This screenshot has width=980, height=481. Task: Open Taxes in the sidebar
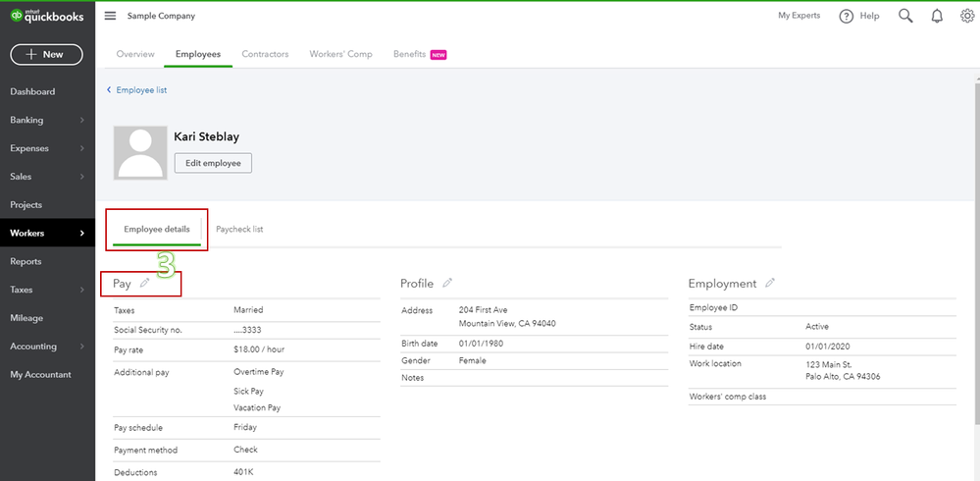coord(22,290)
